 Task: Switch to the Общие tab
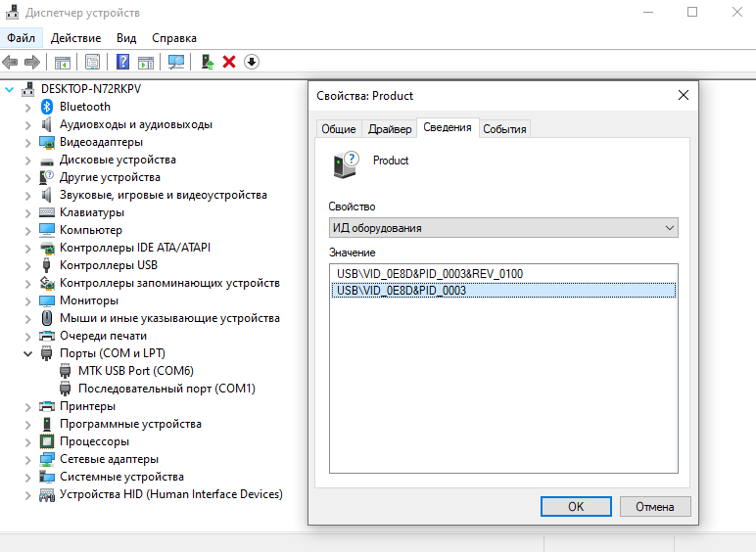[x=339, y=129]
